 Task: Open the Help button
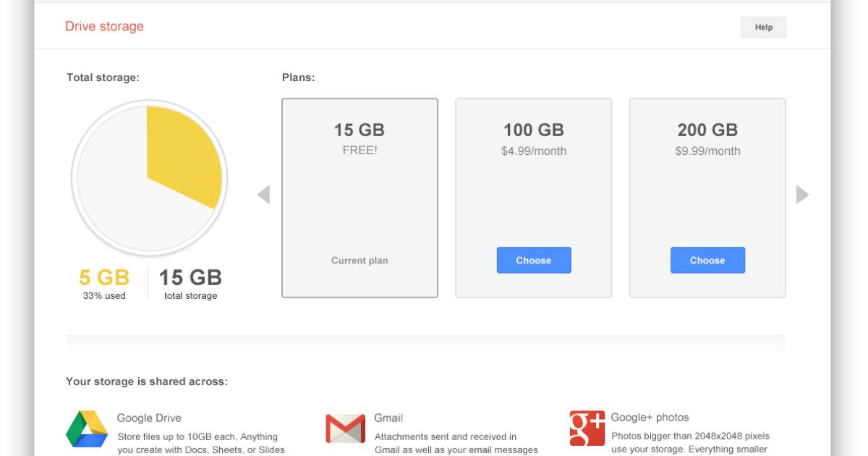point(763,28)
